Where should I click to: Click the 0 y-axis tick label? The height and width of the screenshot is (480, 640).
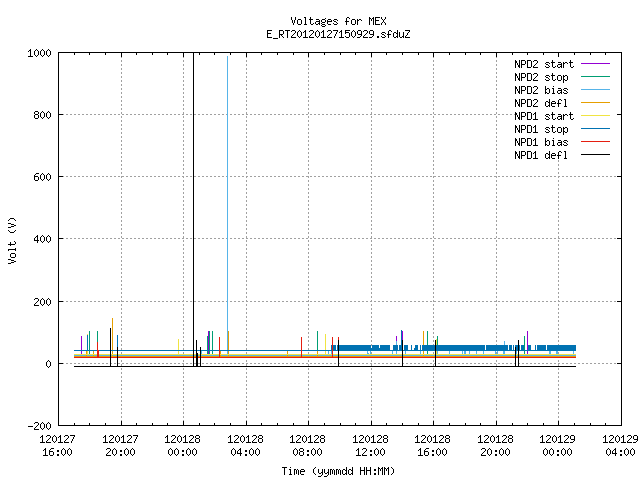pyautogui.click(x=48, y=364)
